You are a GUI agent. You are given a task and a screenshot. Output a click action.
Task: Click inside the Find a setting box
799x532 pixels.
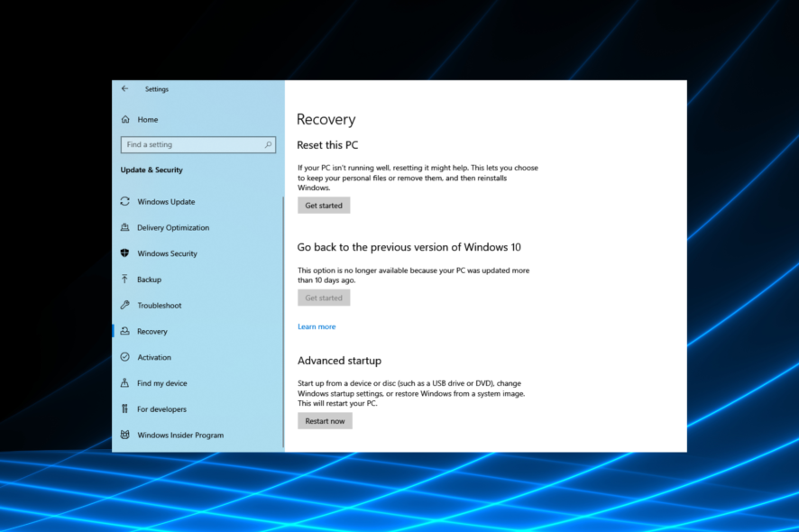click(x=198, y=144)
